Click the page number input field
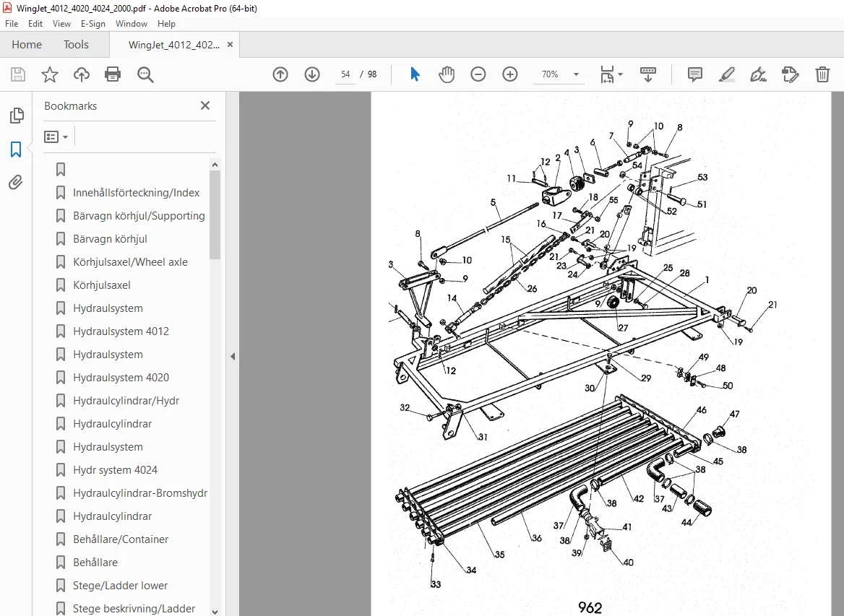 pos(345,74)
